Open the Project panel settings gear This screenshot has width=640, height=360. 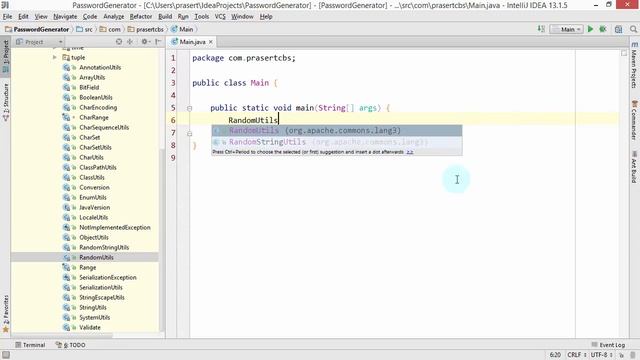pos(145,42)
